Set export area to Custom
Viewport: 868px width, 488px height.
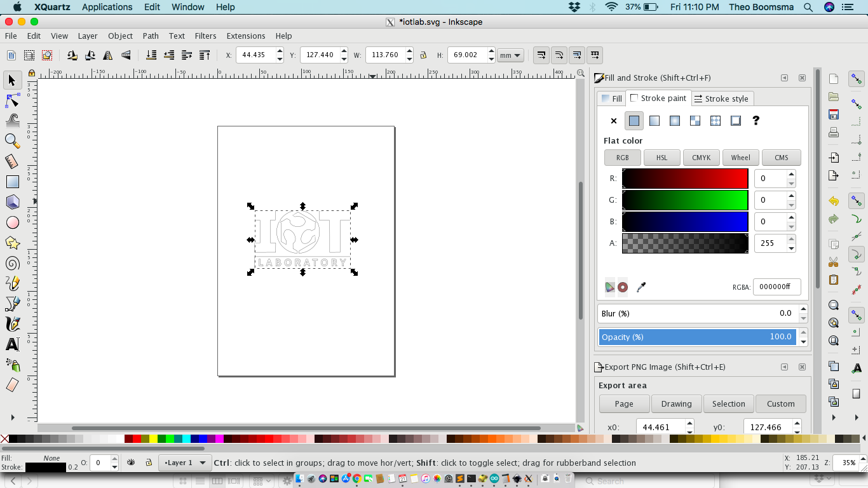[x=780, y=403]
